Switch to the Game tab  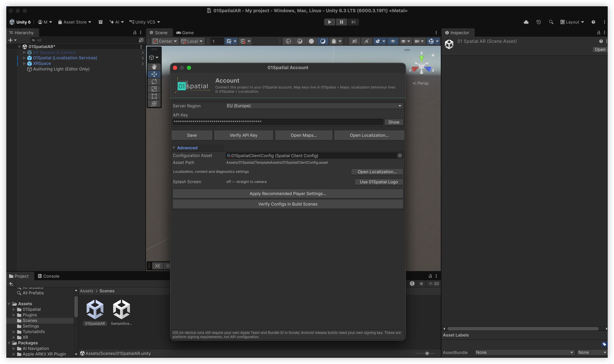click(185, 33)
